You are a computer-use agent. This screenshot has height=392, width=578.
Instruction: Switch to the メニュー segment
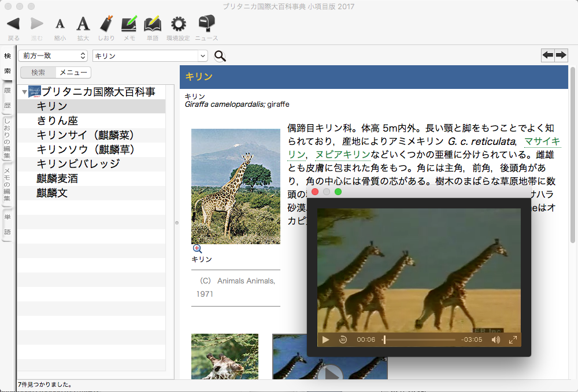[x=73, y=73]
